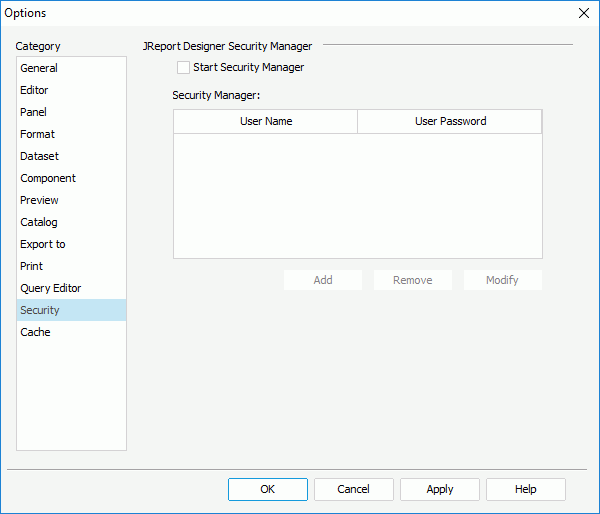Image resolution: width=600 pixels, height=514 pixels.
Task: Click the Modify user button
Action: coord(503,280)
